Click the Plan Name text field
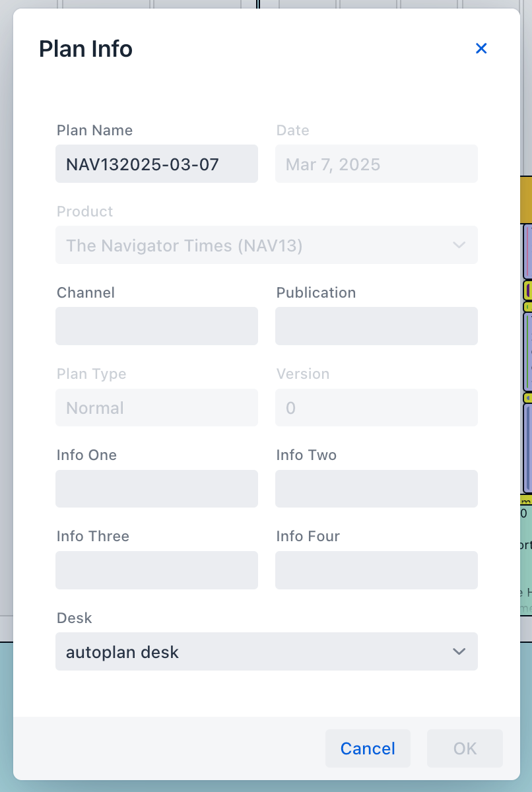Image resolution: width=532 pixels, height=792 pixels. tap(156, 164)
